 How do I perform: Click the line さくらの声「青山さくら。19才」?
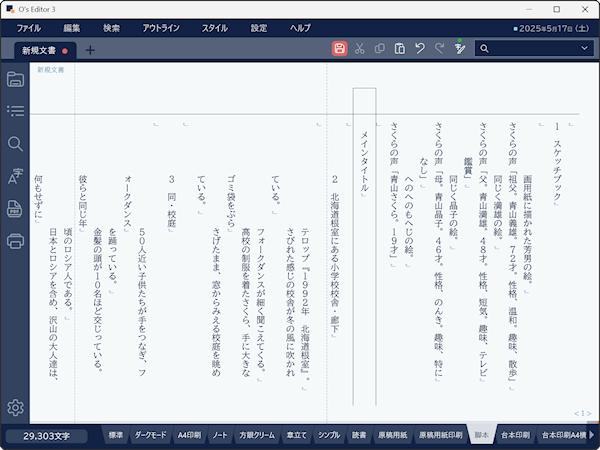(x=394, y=189)
